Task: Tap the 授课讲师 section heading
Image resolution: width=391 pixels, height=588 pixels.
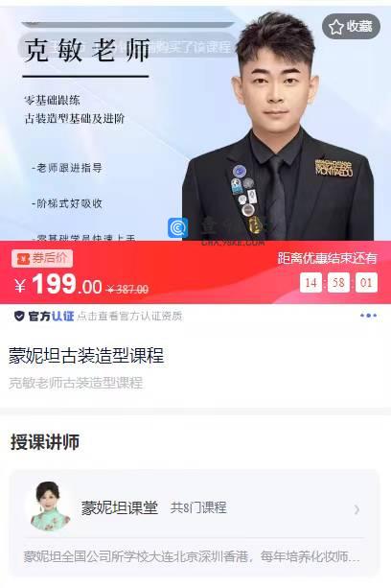Action: point(45,442)
